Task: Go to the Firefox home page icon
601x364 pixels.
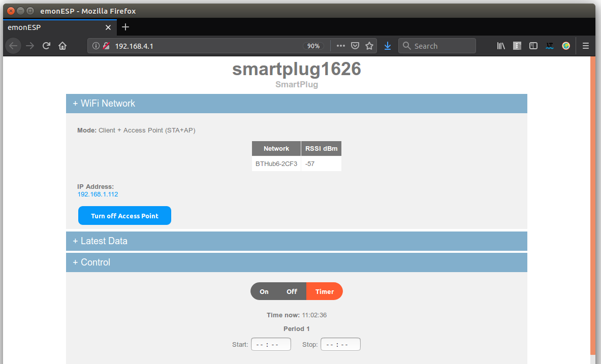Action: pos(62,46)
